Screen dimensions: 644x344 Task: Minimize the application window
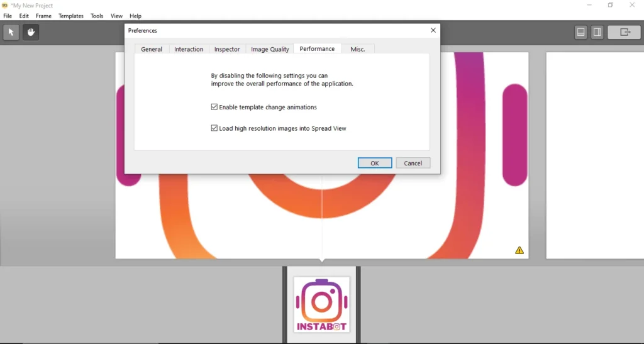click(x=589, y=5)
